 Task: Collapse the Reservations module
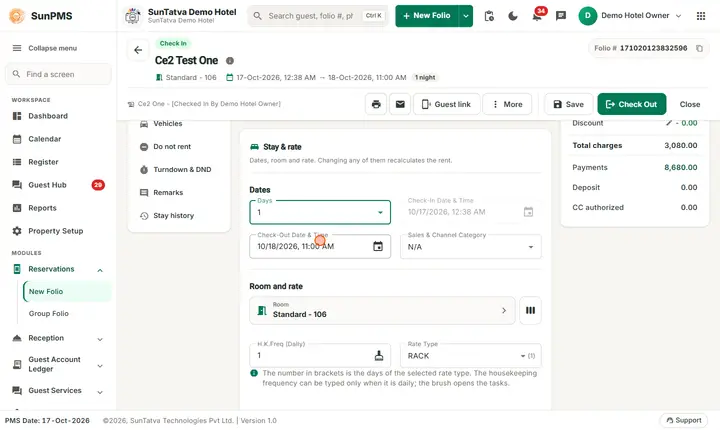(100, 270)
